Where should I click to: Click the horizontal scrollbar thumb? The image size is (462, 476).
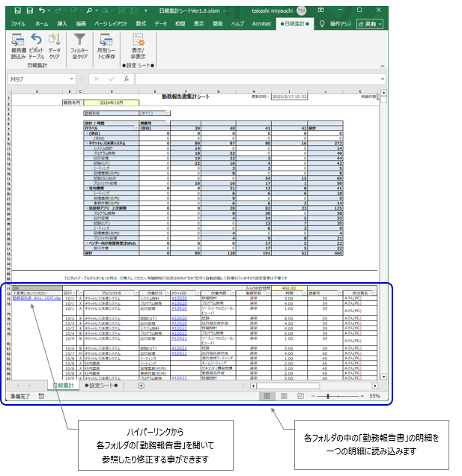coord(288,385)
